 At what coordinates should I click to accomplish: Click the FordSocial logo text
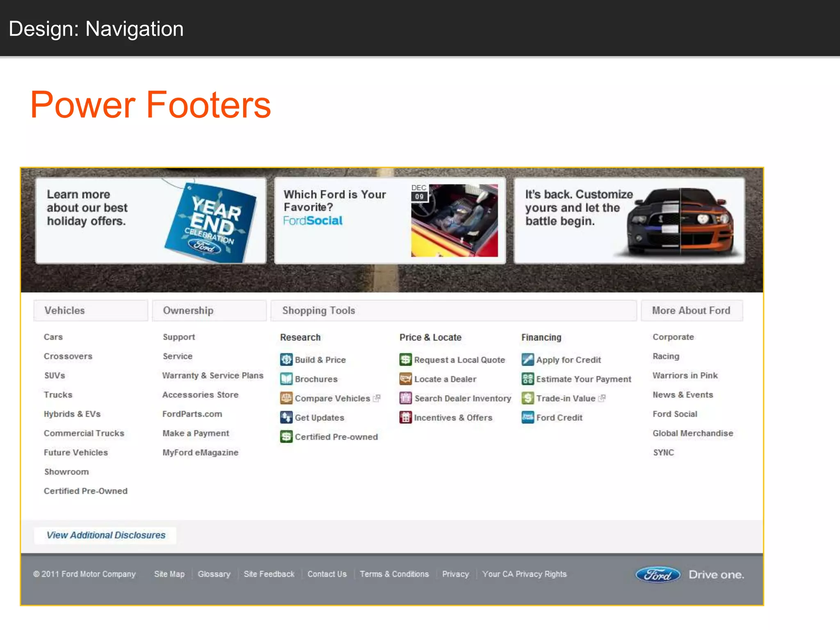pos(313,221)
